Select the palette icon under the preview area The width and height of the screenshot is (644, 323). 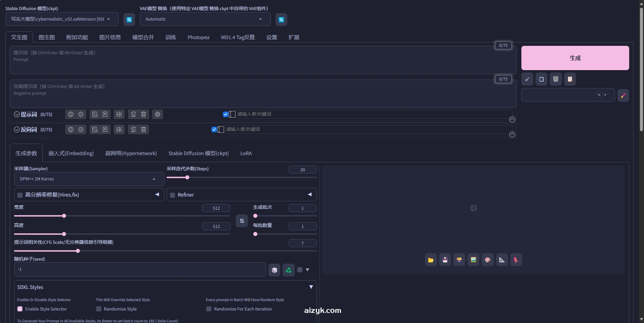click(487, 260)
